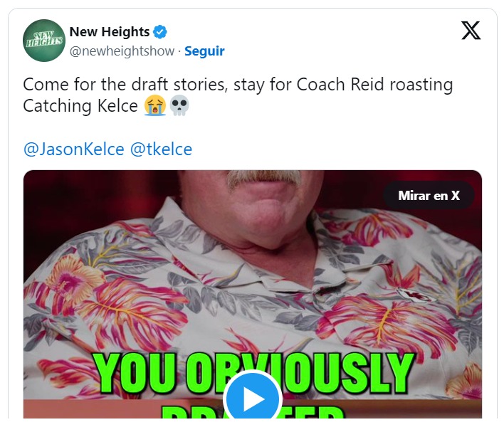Click the "Coach Reid roasting" phrase

[x=374, y=85]
